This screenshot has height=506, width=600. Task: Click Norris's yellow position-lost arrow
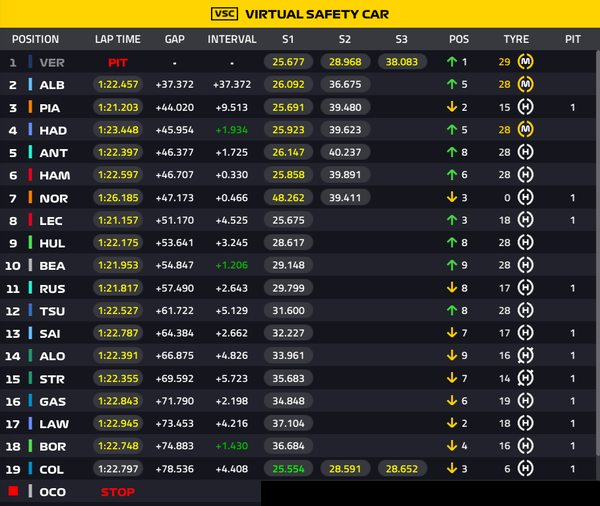(x=452, y=197)
